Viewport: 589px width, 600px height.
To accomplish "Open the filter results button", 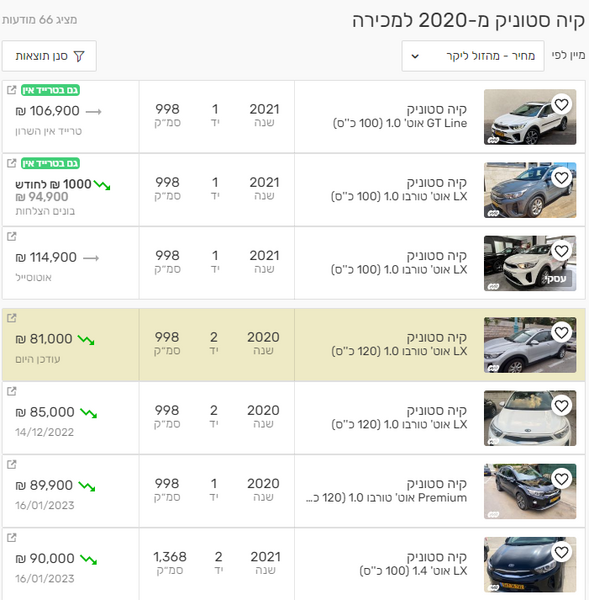I will [49, 56].
